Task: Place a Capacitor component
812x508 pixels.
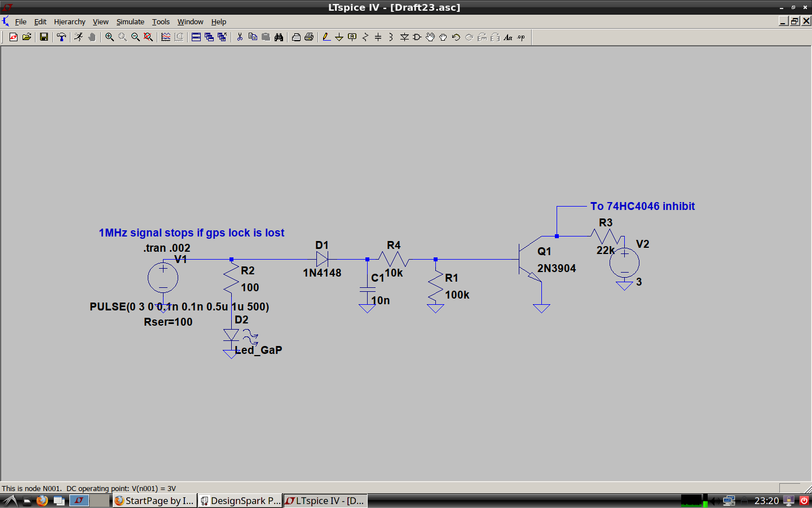Action: pyautogui.click(x=378, y=37)
